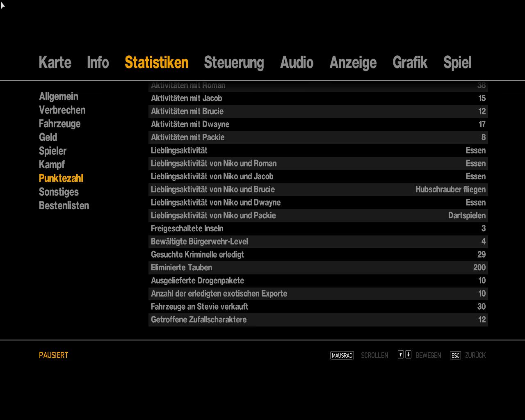Select the Getroffene Zufallscharaktere row
The height and width of the screenshot is (420, 525).
(x=318, y=320)
